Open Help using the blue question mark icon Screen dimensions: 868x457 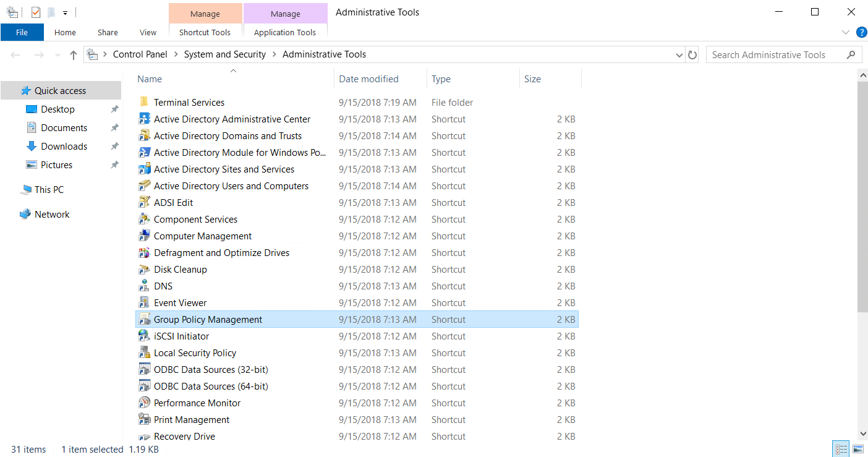coord(862,32)
